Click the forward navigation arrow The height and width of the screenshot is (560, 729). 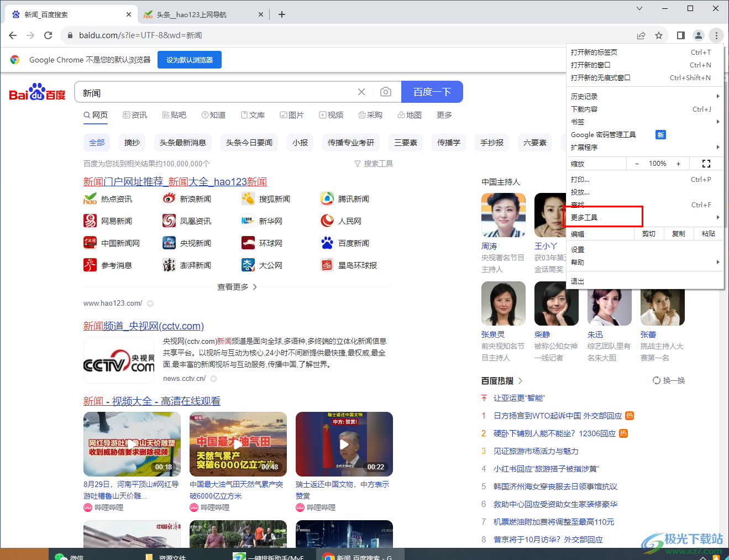click(x=30, y=35)
